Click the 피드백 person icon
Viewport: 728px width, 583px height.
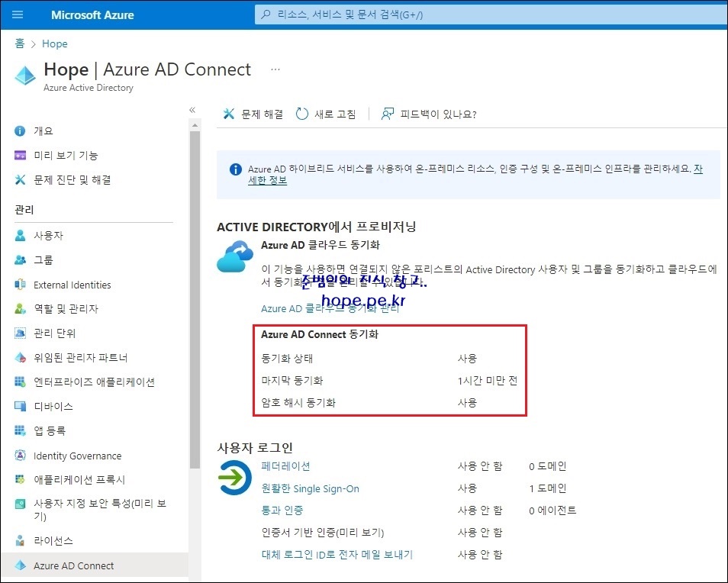tap(387, 114)
